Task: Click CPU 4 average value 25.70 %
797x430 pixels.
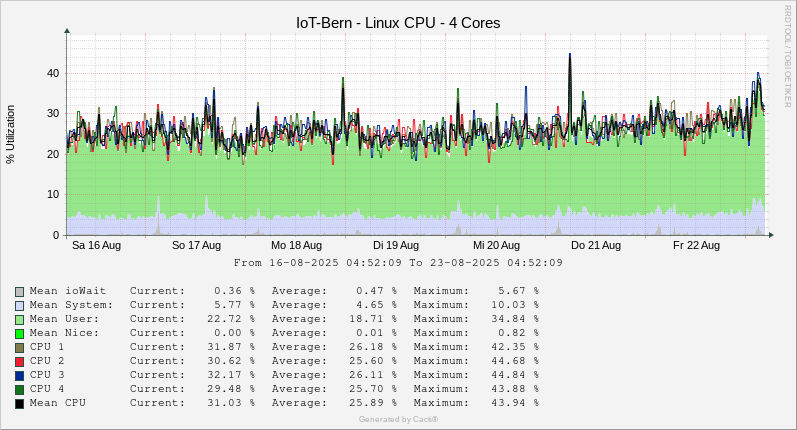Action: 373,389
